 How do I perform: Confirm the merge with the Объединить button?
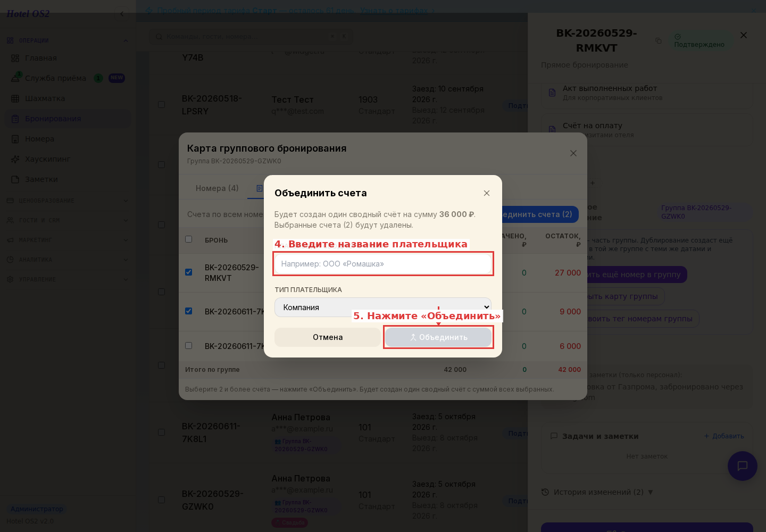click(x=438, y=337)
